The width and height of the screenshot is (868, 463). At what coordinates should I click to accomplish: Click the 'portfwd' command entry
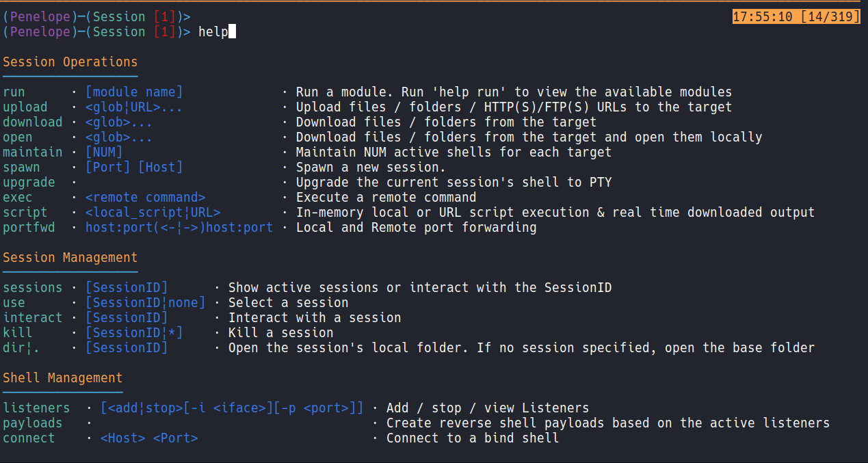[29, 228]
